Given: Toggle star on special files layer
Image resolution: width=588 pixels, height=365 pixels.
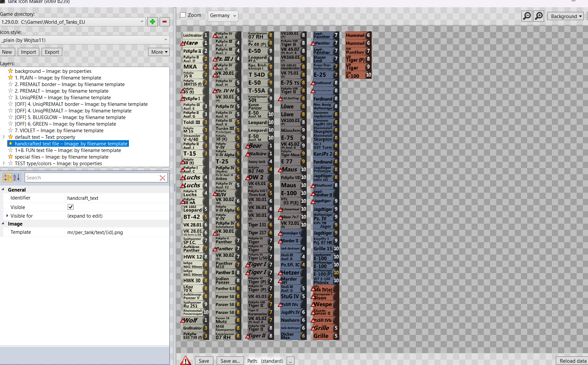Looking at the screenshot, I should [x=11, y=157].
